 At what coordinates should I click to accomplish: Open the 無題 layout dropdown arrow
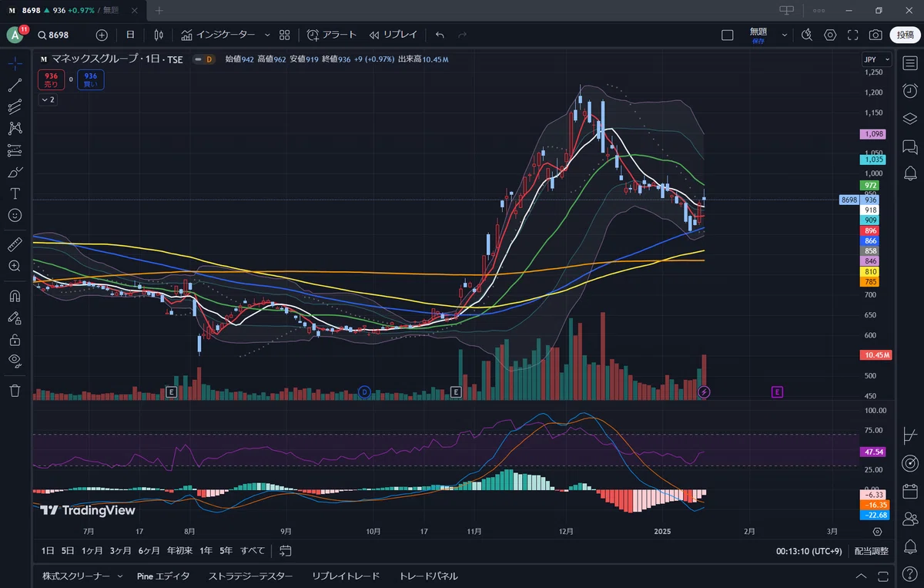pos(785,35)
